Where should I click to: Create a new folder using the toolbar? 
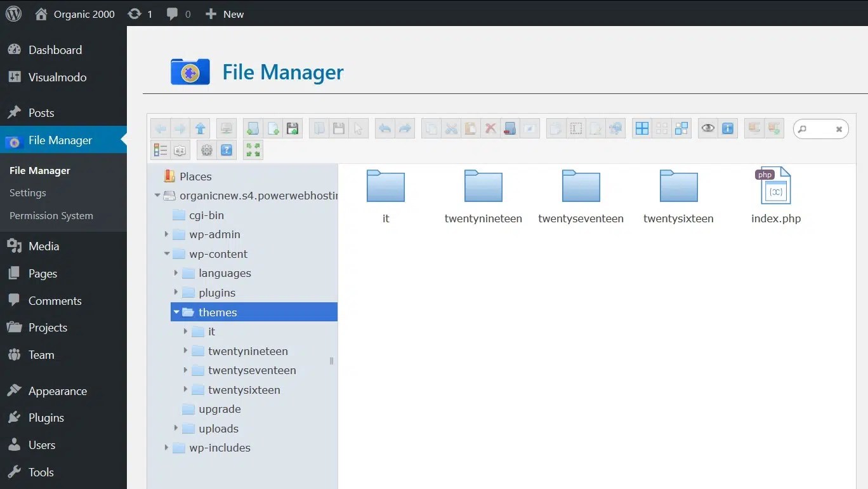(x=253, y=128)
